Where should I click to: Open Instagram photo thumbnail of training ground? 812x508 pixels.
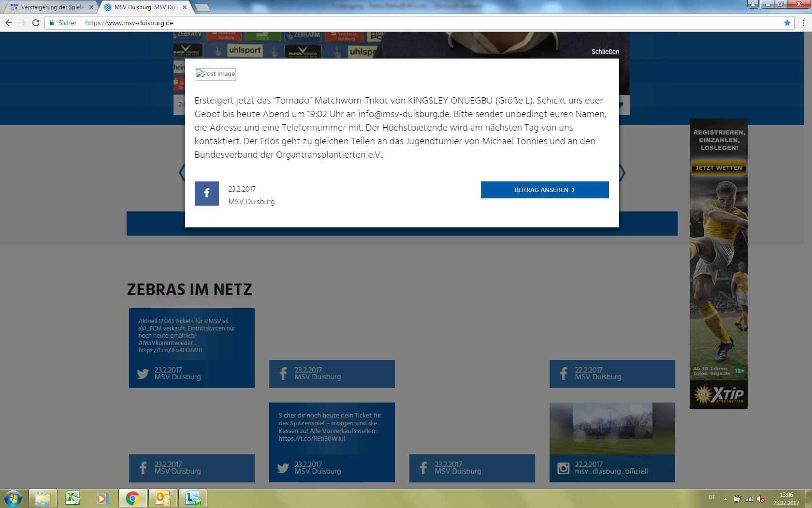(612, 428)
